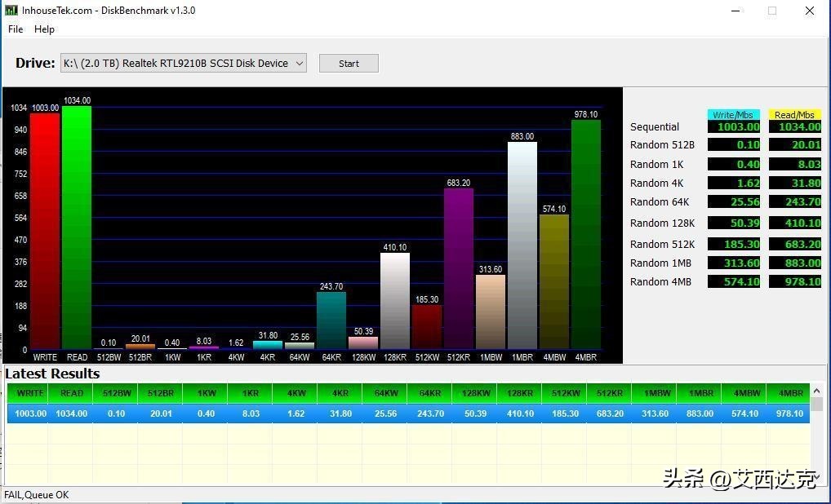831x504 pixels.
Task: Open the Help menu
Action: pyautogui.click(x=44, y=29)
